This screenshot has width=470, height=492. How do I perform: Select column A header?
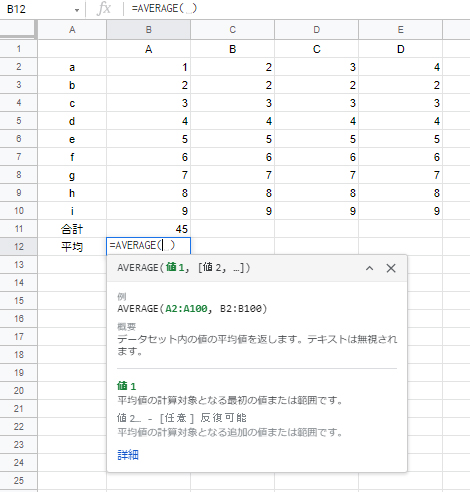(x=72, y=30)
